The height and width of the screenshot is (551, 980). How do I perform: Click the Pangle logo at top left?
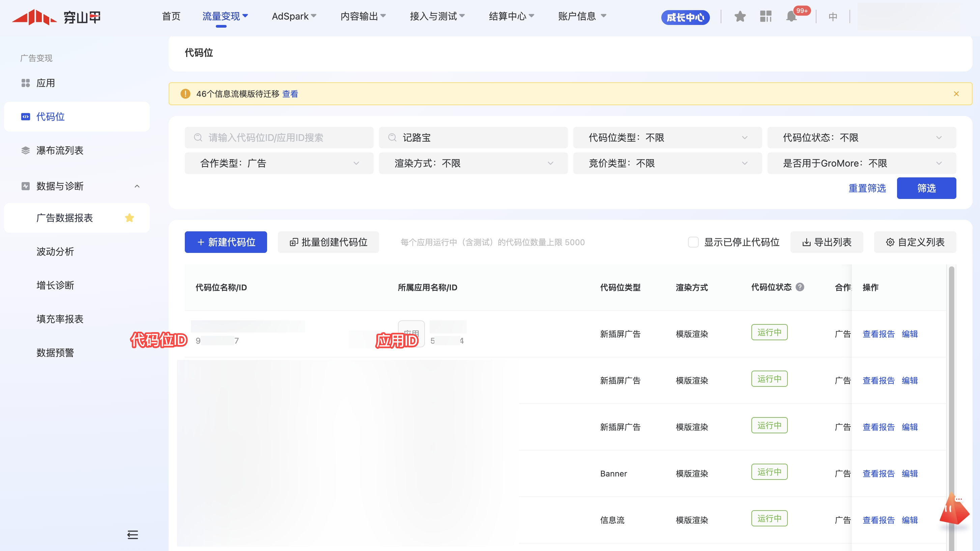coord(56,17)
